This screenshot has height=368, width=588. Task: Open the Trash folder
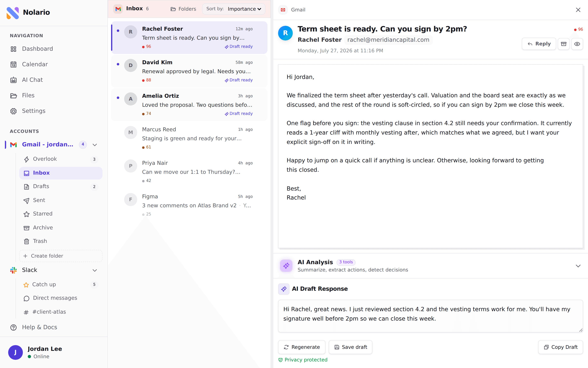pyautogui.click(x=61, y=241)
